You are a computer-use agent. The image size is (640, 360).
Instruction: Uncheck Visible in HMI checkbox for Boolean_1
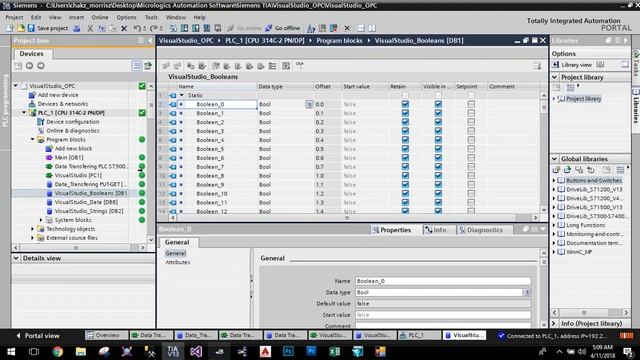tap(438, 113)
